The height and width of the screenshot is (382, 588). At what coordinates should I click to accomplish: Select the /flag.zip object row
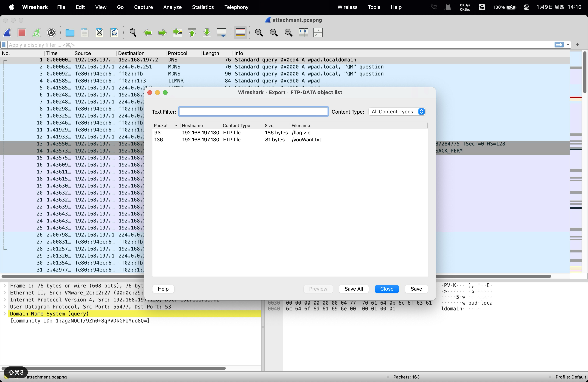click(290, 133)
